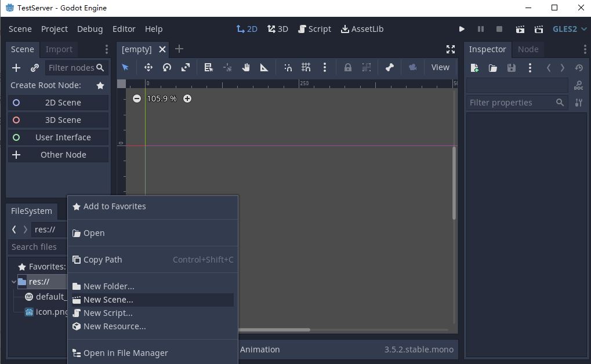
Task: Add a new scene tab
Action: (179, 49)
